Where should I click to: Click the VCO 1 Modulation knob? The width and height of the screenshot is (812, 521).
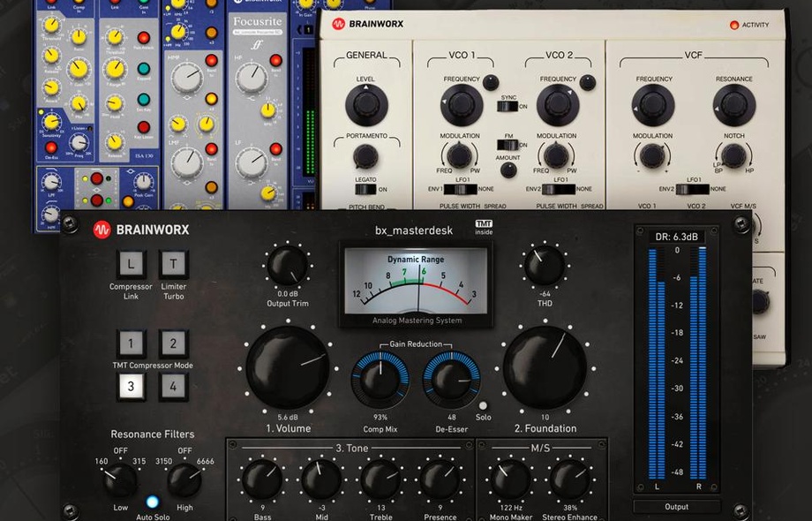coord(459,155)
